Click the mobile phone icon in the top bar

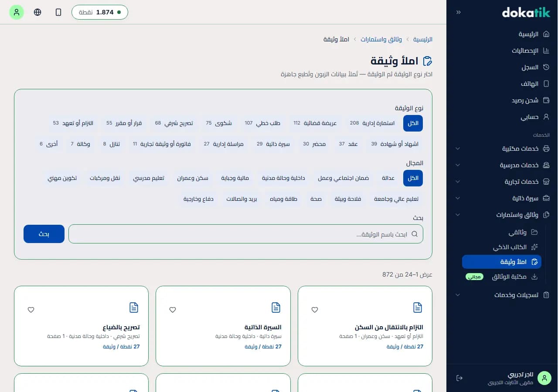coord(58,12)
